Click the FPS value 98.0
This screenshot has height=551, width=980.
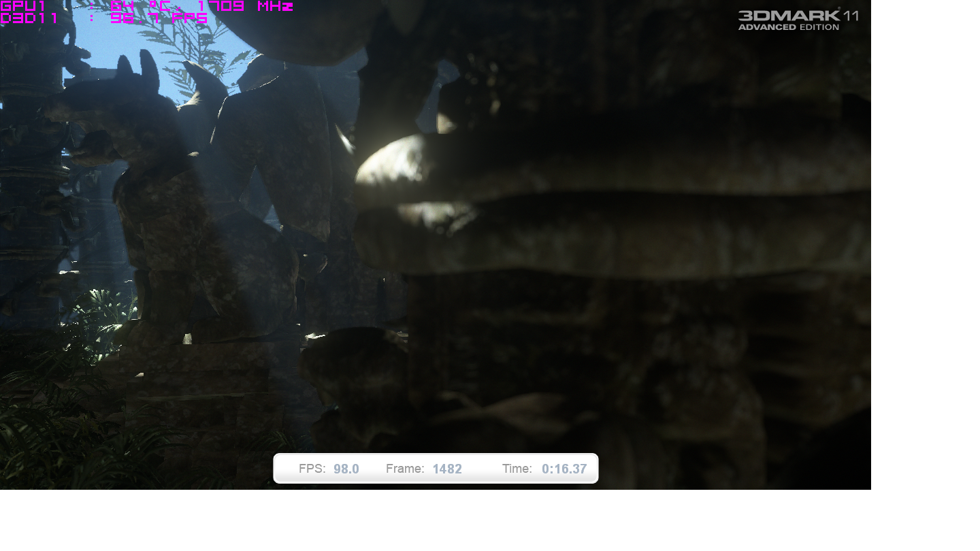346,469
